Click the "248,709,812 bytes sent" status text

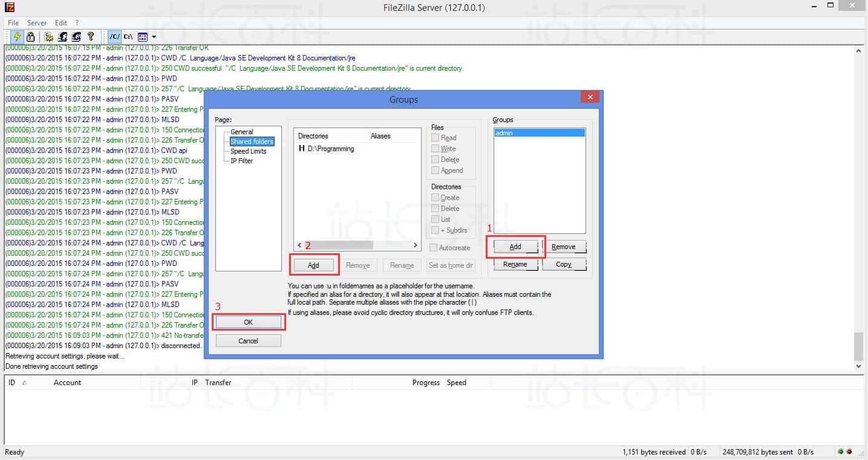pyautogui.click(x=758, y=452)
